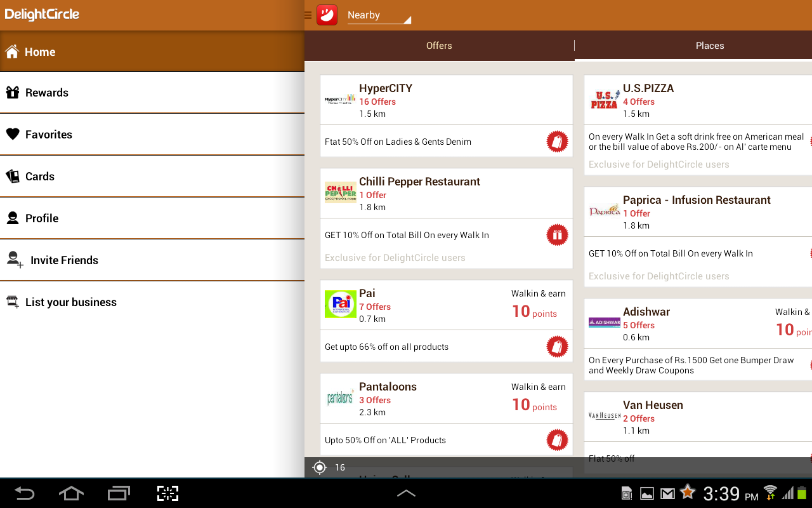Screen dimensions: 812x508
Task: Expand the Nearby dropdown
Action: click(379, 15)
